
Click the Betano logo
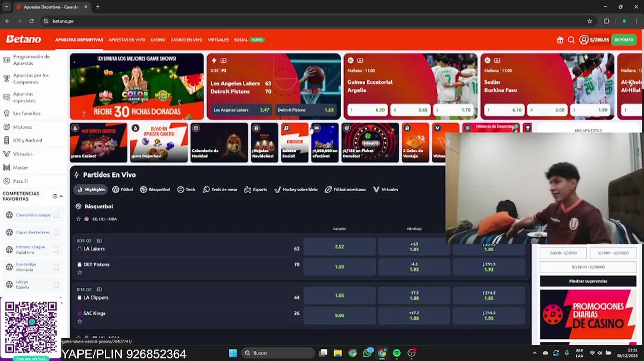pos(23,39)
